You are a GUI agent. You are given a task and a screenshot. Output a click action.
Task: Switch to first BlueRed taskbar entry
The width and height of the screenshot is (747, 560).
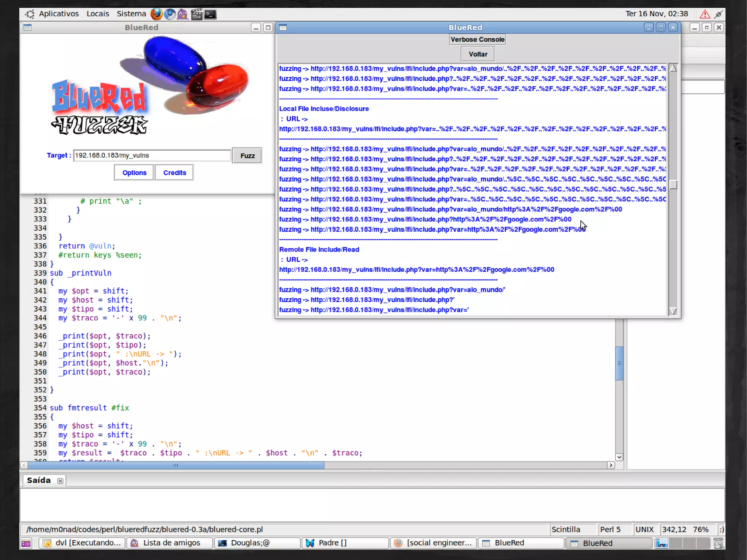(x=521, y=543)
